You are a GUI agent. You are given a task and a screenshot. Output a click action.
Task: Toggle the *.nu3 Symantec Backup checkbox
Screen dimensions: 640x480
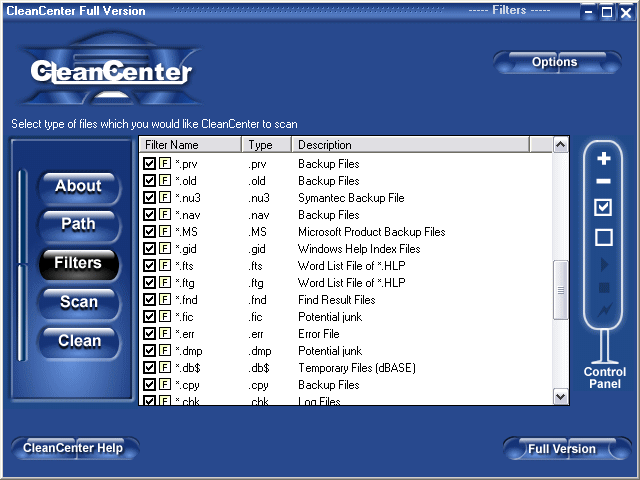click(x=149, y=198)
